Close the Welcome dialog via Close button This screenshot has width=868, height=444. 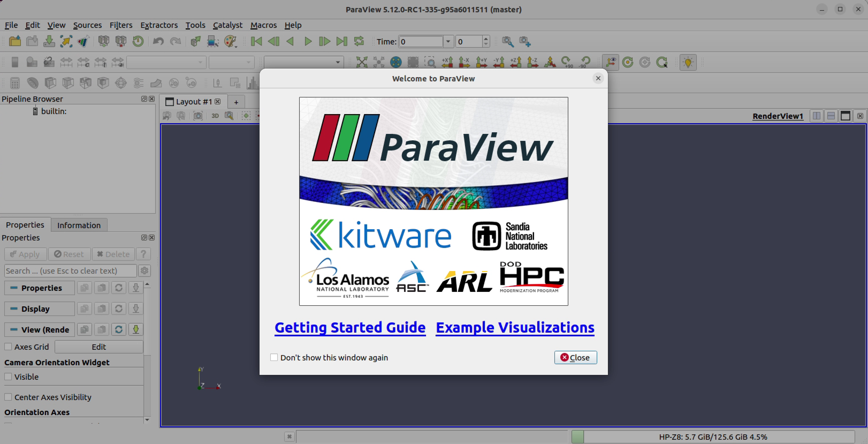tap(576, 357)
